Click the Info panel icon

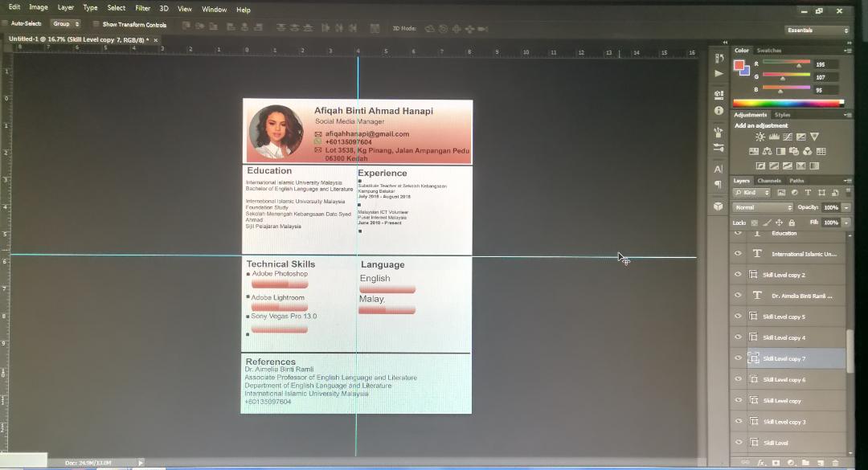pos(719,110)
